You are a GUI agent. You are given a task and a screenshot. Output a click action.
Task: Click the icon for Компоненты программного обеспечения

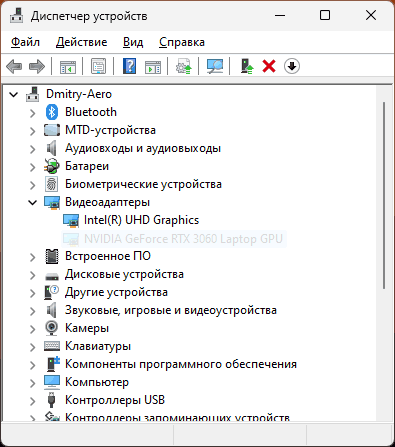(x=52, y=364)
